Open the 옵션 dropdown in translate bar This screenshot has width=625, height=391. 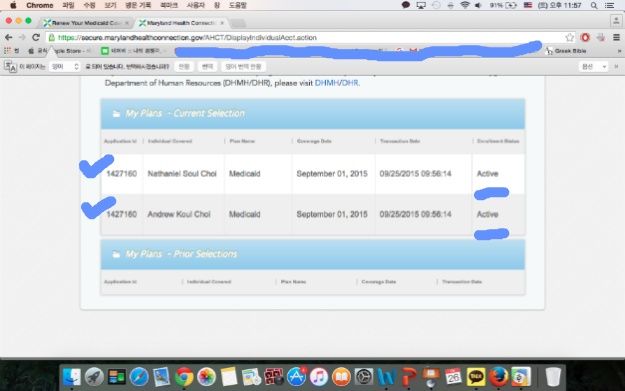tap(594, 67)
